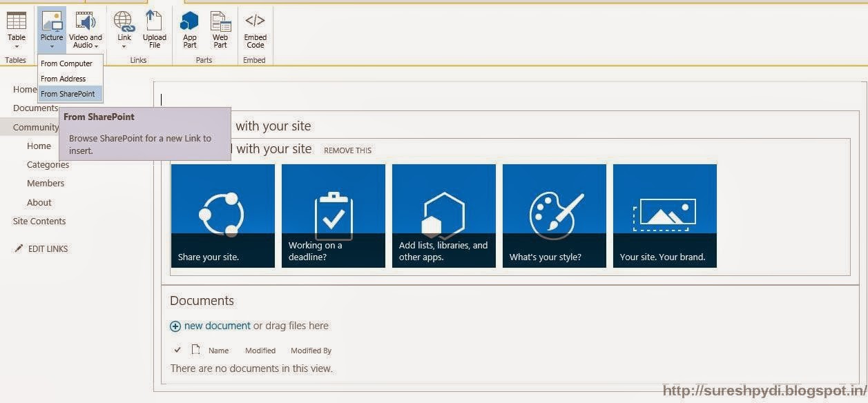Screen dimensions: 868x403
Task: Click the new document link
Action: [217, 326]
